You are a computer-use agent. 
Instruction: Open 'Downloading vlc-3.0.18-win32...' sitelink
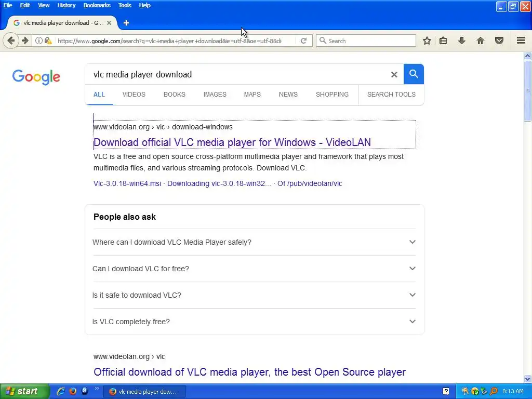(x=219, y=183)
